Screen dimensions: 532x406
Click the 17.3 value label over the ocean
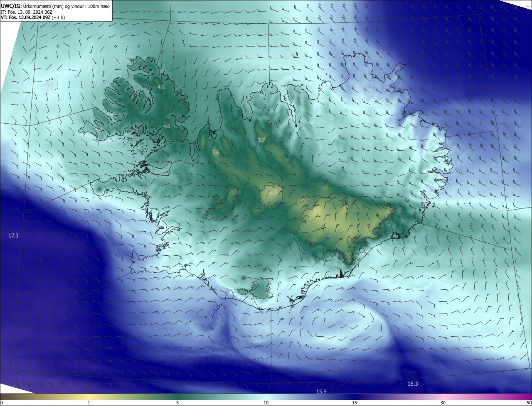[13, 235]
